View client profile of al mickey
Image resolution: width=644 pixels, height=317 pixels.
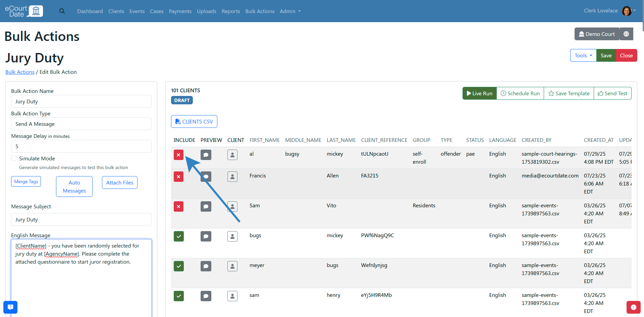pyautogui.click(x=232, y=155)
